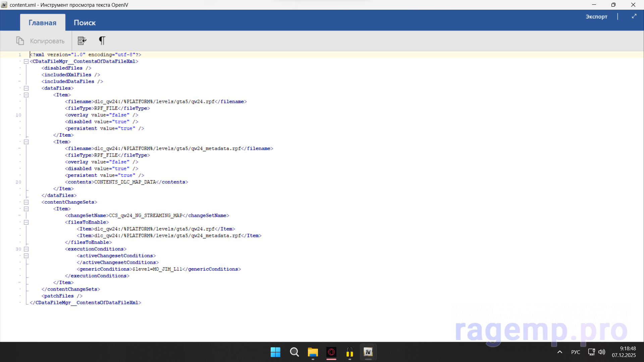Switch to the Поиск tab
This screenshot has width=644, height=362.
(85, 23)
